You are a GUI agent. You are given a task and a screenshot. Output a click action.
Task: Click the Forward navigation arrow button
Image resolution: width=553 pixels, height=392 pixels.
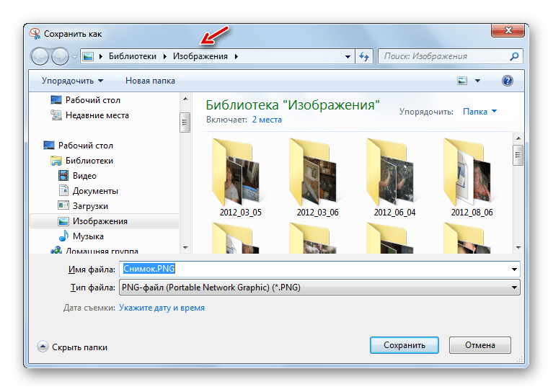(60, 56)
